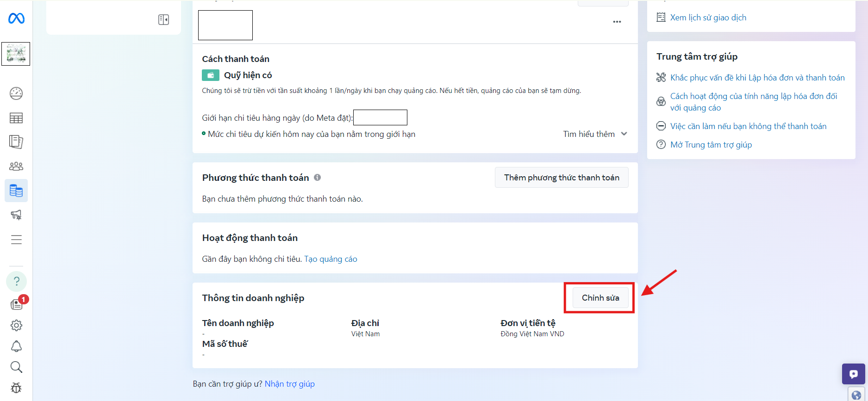This screenshot has width=868, height=401.
Task: Open the ads reporting icon in sidebar
Action: (16, 142)
